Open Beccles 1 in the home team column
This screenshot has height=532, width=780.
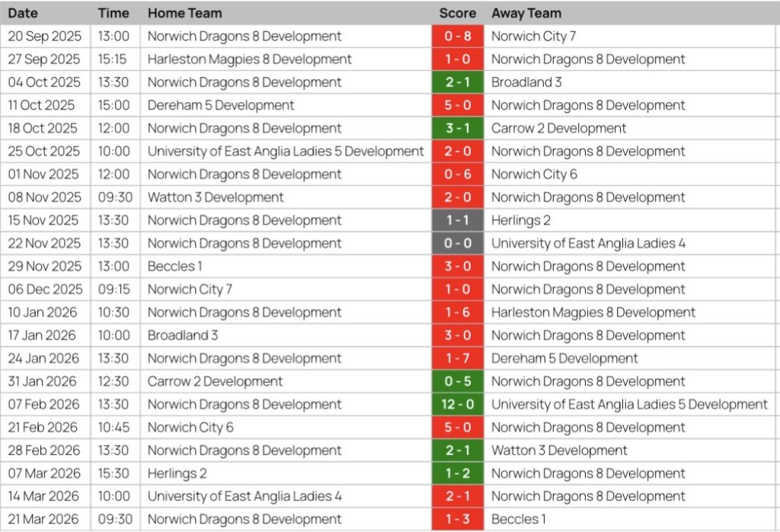click(174, 266)
